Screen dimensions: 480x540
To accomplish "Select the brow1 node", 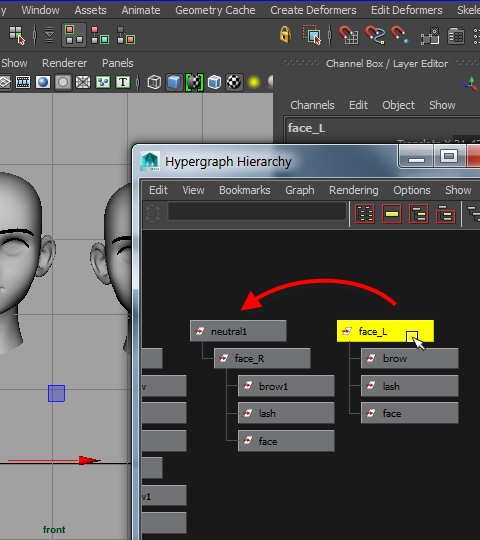I will point(286,386).
